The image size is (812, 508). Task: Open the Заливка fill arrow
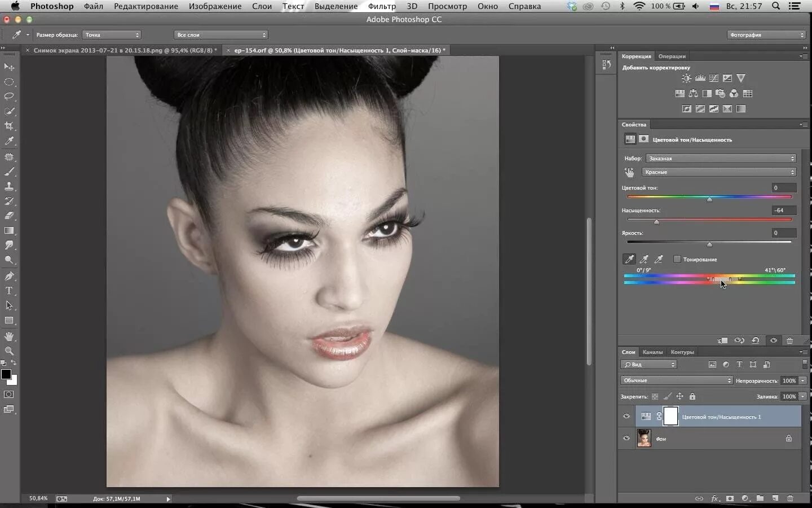[x=802, y=396]
